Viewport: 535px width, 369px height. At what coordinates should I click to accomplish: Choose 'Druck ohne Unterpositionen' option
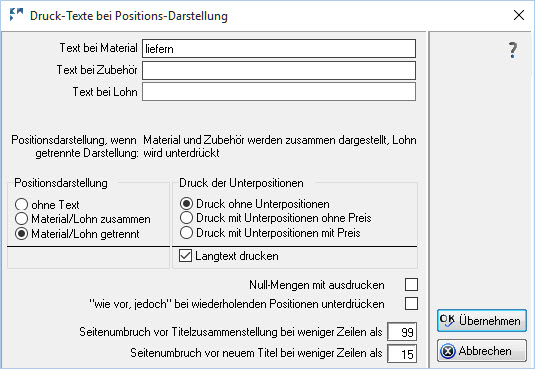pyautogui.click(x=186, y=204)
